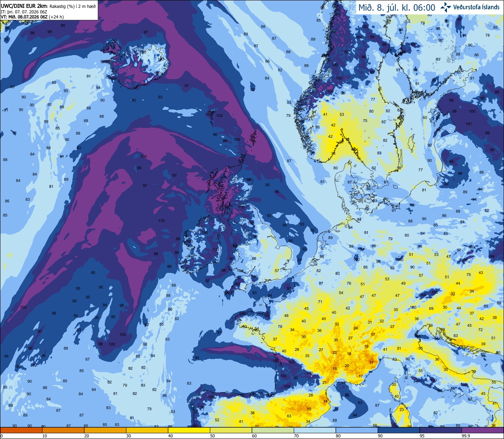Click the Veðurstofa Íslands logo icon
This screenshot has width=504, height=439.
(446, 7)
